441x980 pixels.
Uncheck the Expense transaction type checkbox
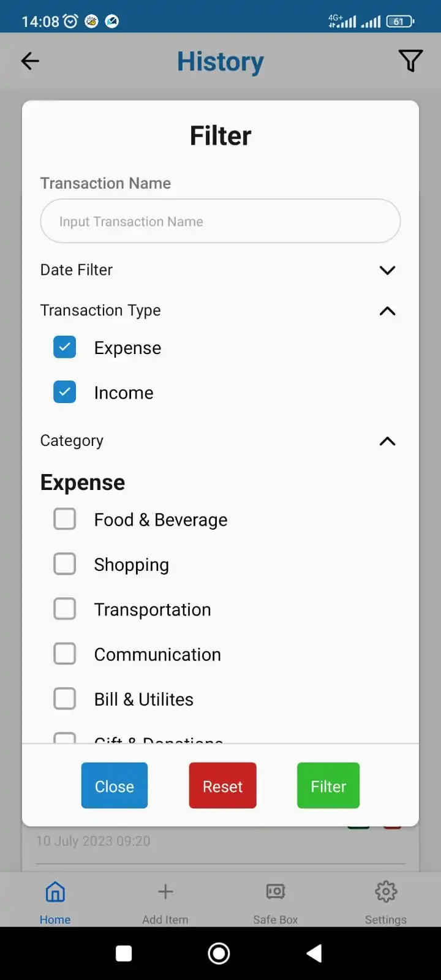[x=65, y=347]
